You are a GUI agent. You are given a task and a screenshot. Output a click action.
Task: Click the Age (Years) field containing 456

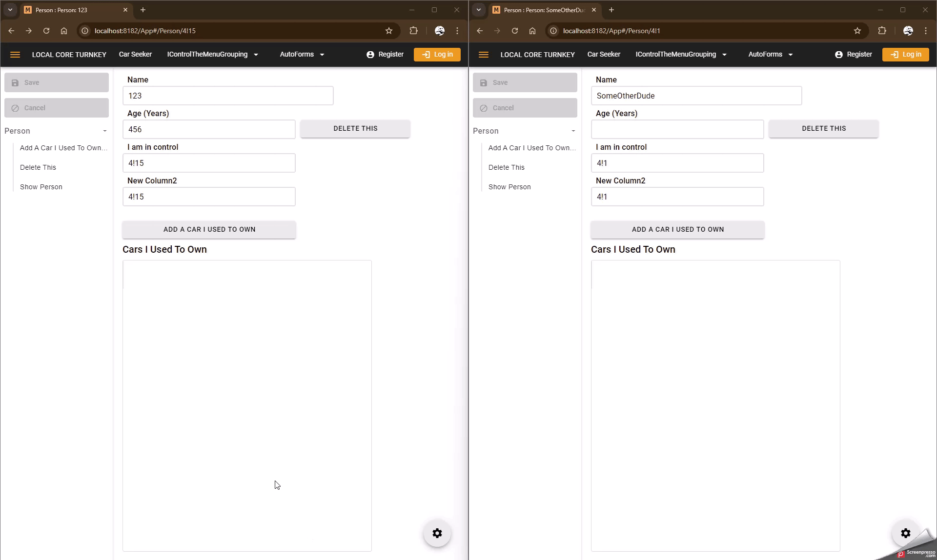(209, 129)
